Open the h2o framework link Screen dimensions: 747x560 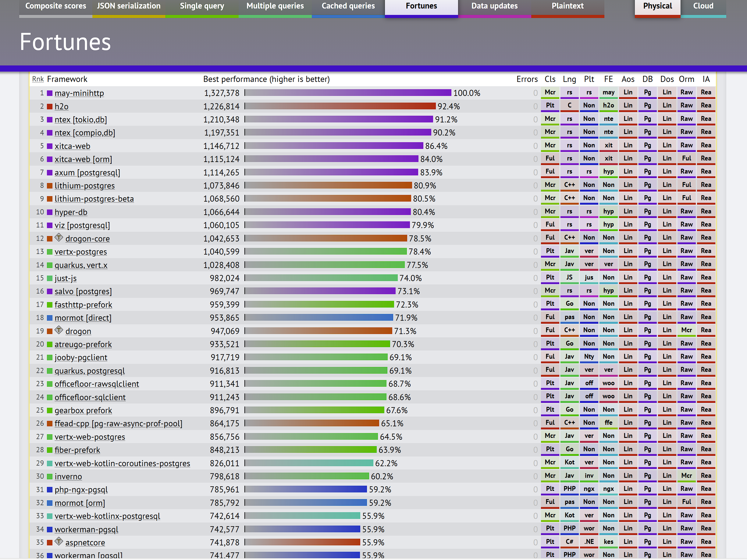(62, 107)
